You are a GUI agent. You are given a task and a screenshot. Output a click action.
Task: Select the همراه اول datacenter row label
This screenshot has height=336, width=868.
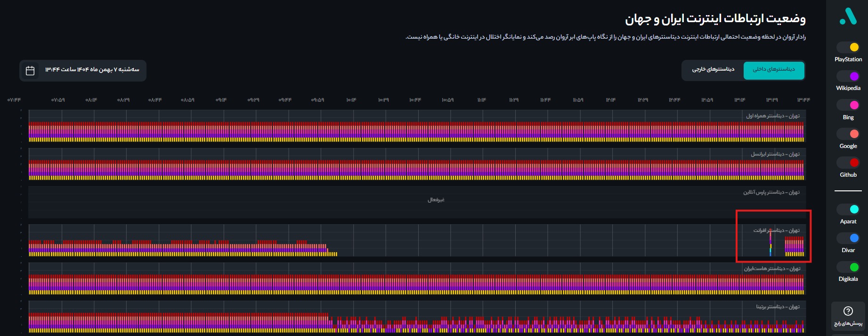click(772, 116)
